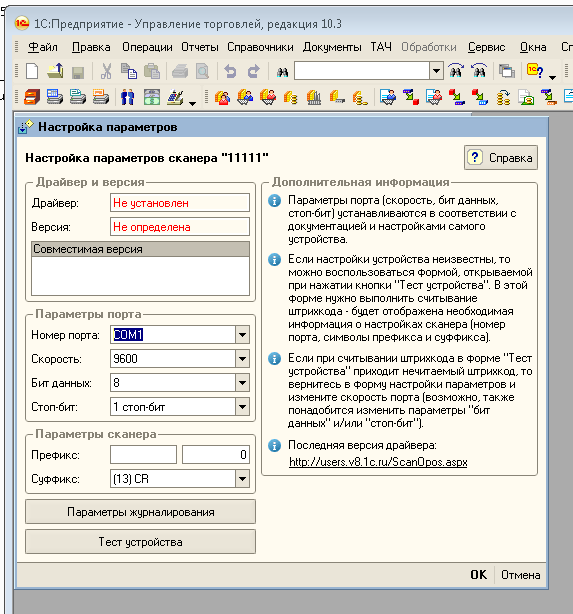The image size is (573, 614).
Task: Click the Cut scissors icon
Action: (106, 71)
